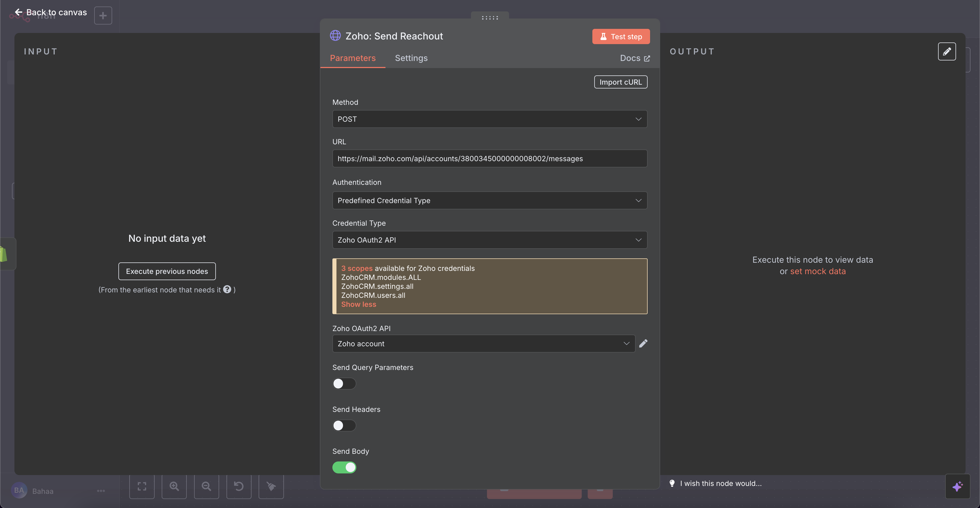Click the Test step button
980x508 pixels.
click(x=621, y=36)
